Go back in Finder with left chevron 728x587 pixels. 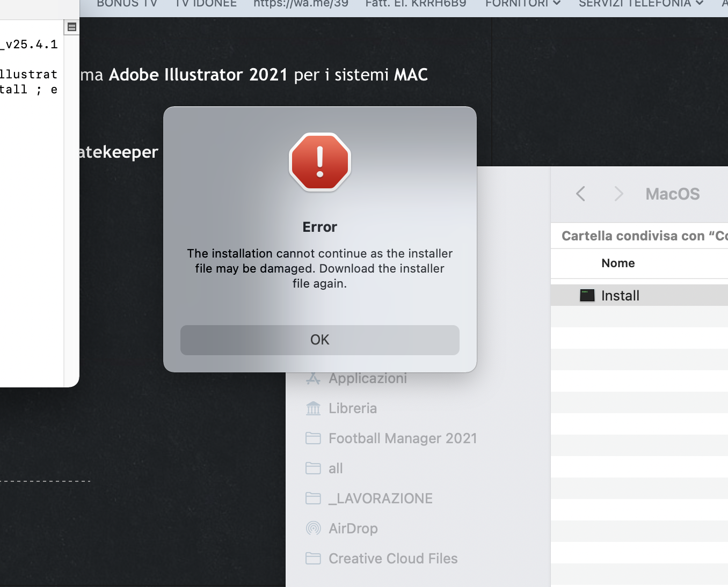(580, 194)
